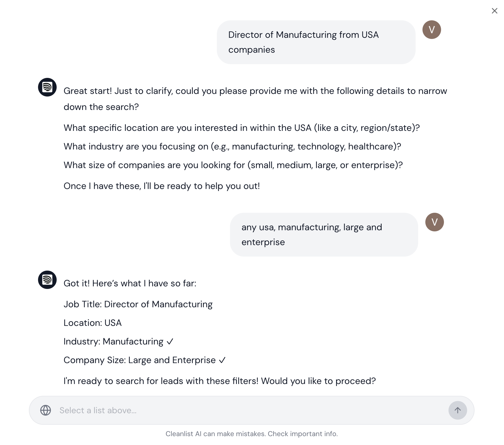Click the Cleanlist AI avatar next to 'Got it!'
Viewport: 504px width, 445px height.
47,280
